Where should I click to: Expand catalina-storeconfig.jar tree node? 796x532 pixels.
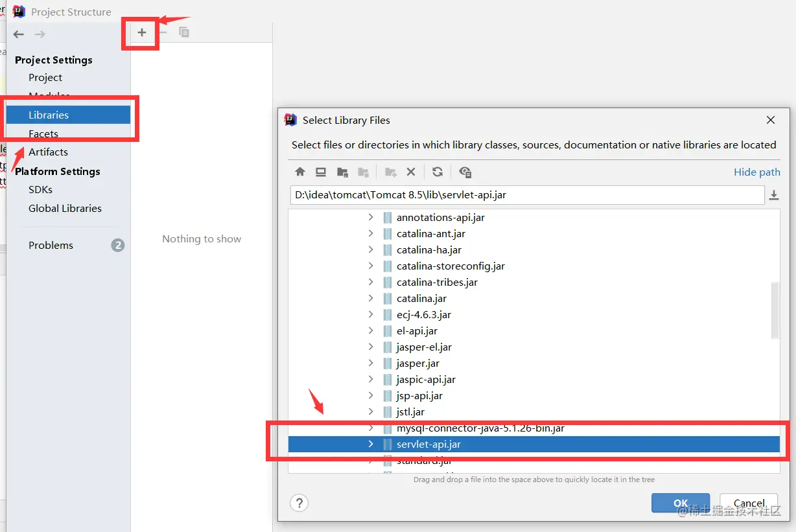[371, 266]
